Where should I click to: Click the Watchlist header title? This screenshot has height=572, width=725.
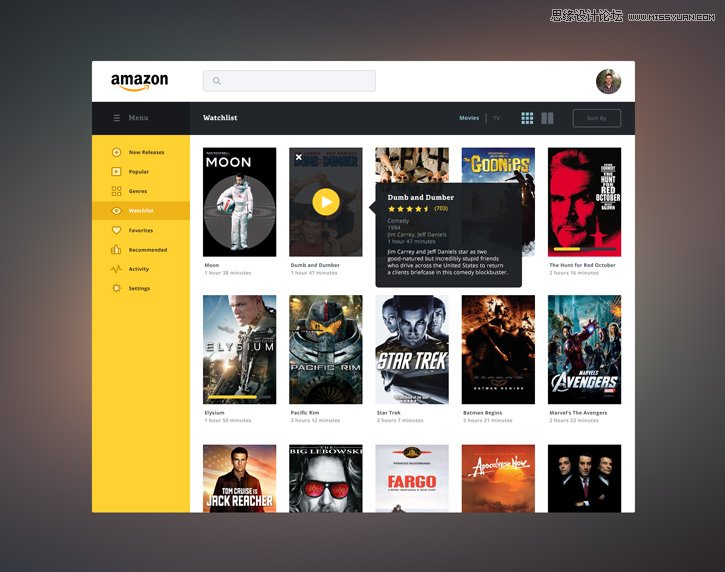click(x=220, y=118)
